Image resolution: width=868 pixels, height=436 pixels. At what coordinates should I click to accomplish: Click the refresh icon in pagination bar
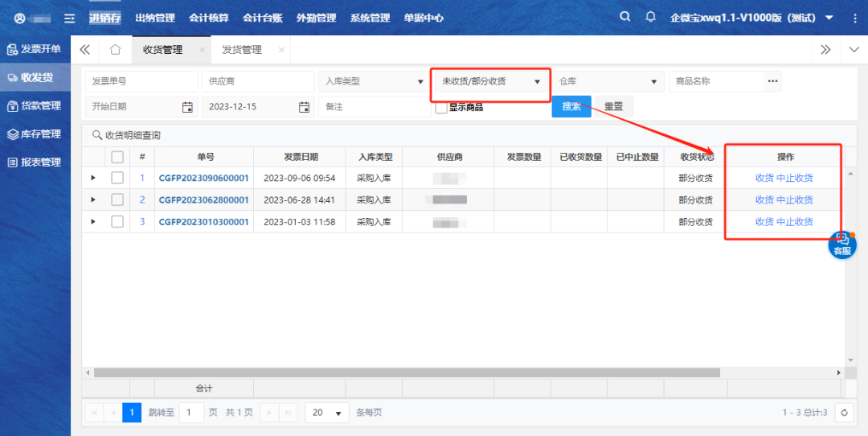click(x=844, y=413)
